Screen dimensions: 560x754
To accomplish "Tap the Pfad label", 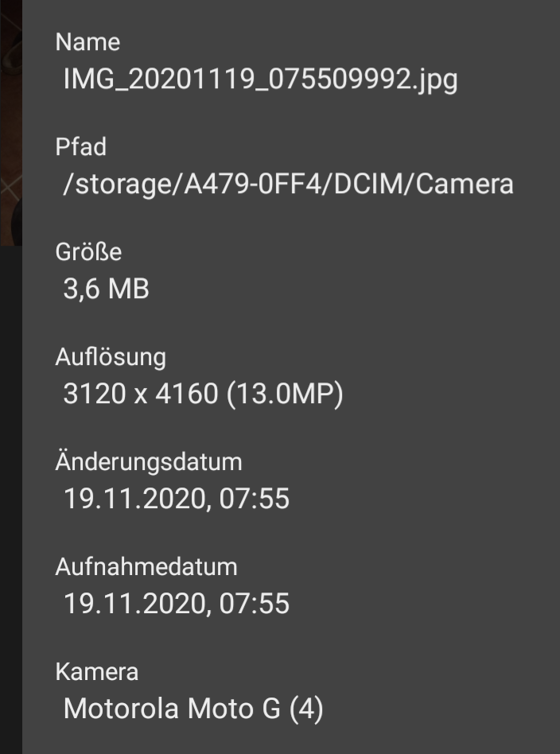I will click(81, 146).
